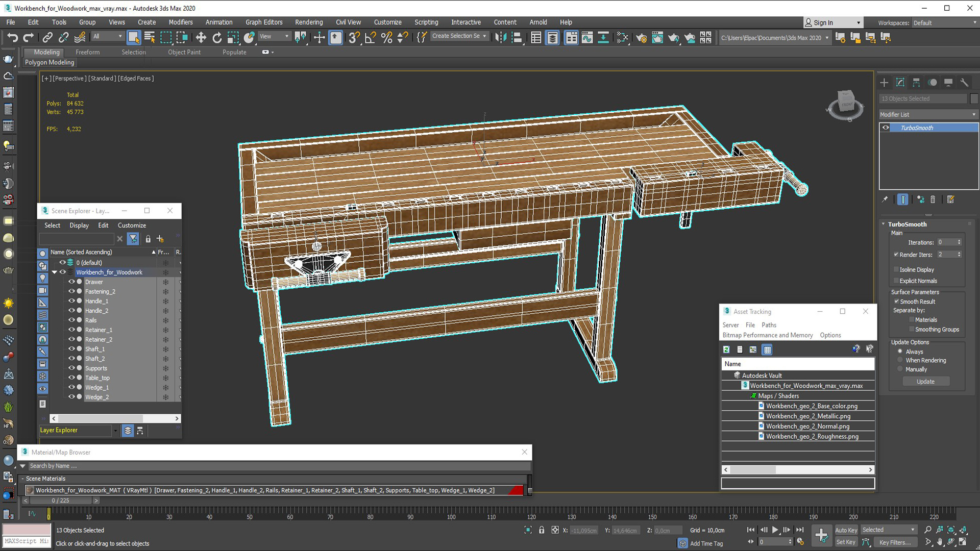
Task: Switch Asset Tracking to table view
Action: coord(767,349)
